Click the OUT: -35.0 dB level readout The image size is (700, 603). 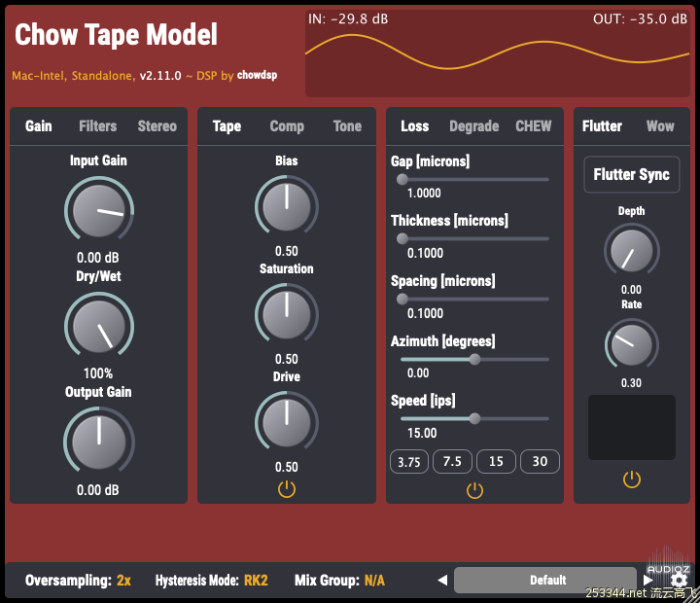tap(640, 18)
